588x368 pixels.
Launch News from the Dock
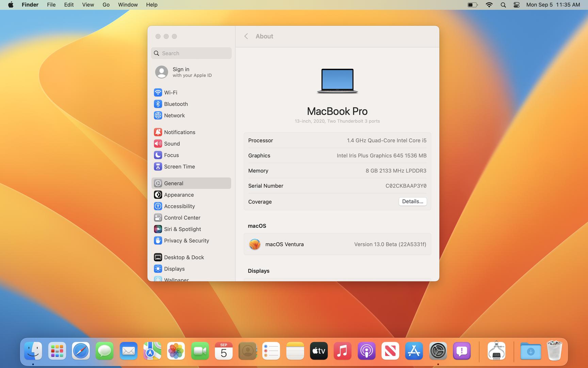(390, 351)
